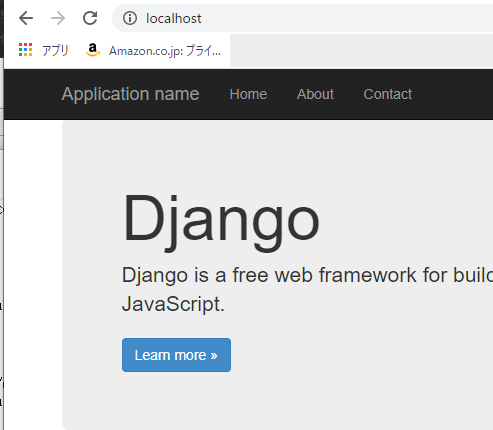The height and width of the screenshot is (430, 493).
Task: Click the address bar showing localhost
Action: (x=303, y=18)
